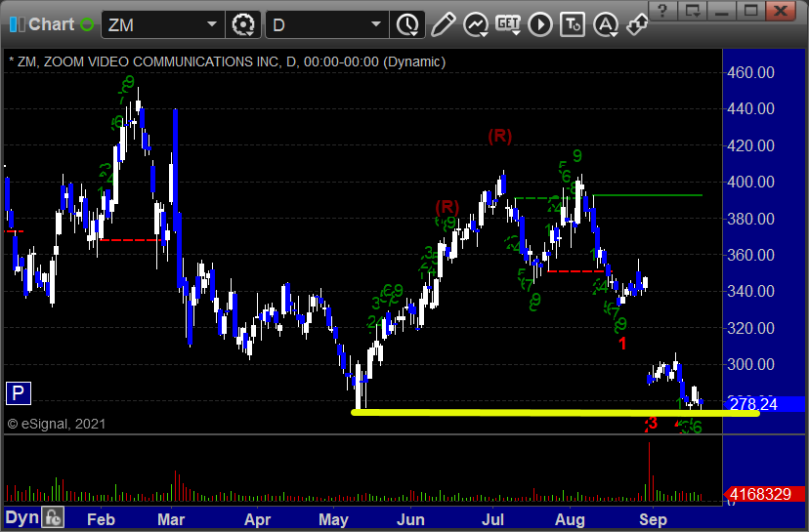The height and width of the screenshot is (532, 809).
Task: Click the red dashed line near 368 in February
Action: (x=130, y=240)
